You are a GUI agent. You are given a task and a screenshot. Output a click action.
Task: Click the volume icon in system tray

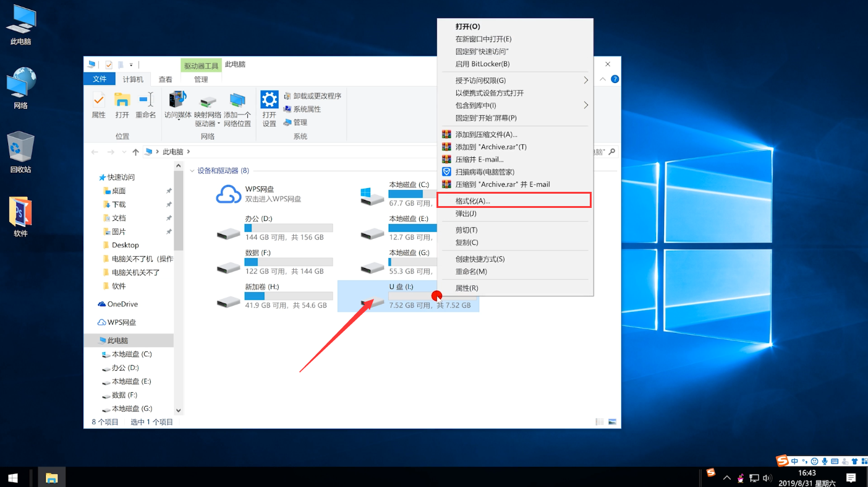767,478
